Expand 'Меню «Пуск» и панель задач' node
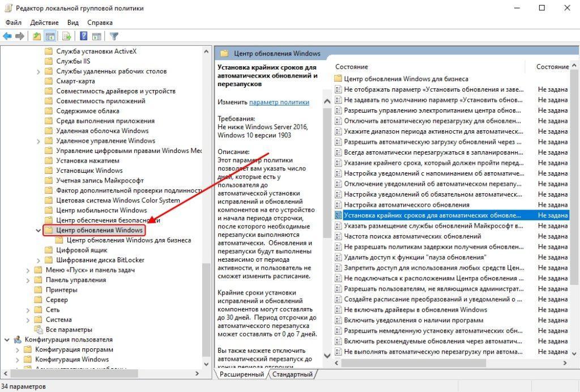The height and width of the screenshot is (392, 580). [28, 270]
